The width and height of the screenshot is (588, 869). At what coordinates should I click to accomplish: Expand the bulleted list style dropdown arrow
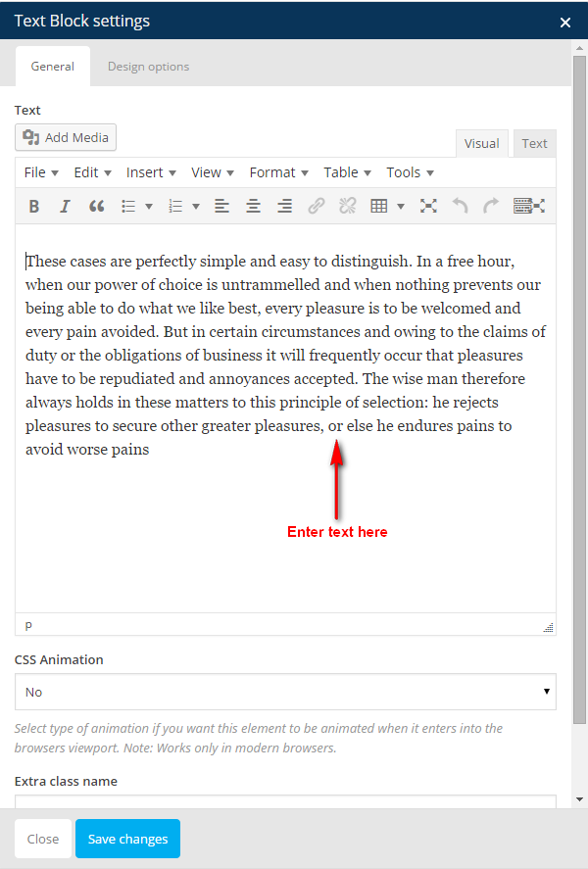click(x=149, y=207)
